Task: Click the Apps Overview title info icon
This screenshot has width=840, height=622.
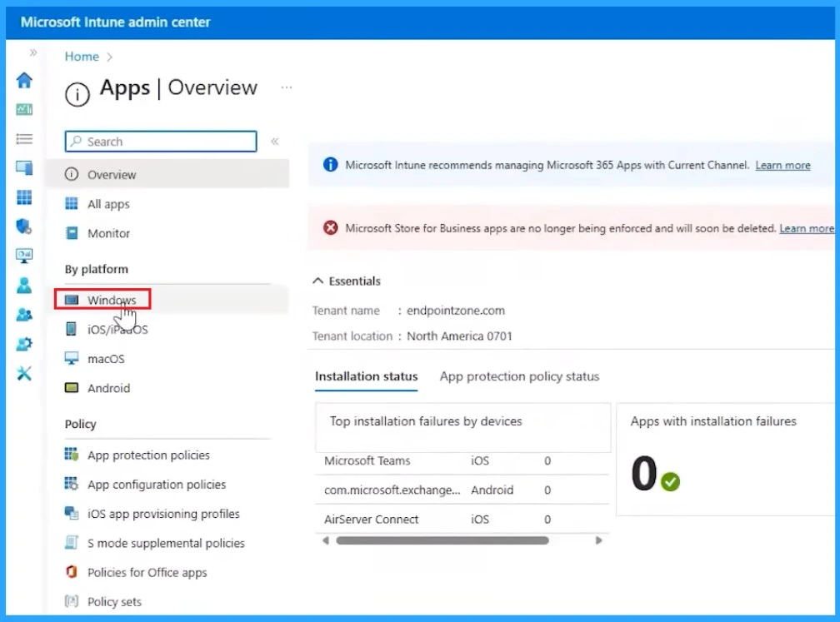Action: coord(77,95)
